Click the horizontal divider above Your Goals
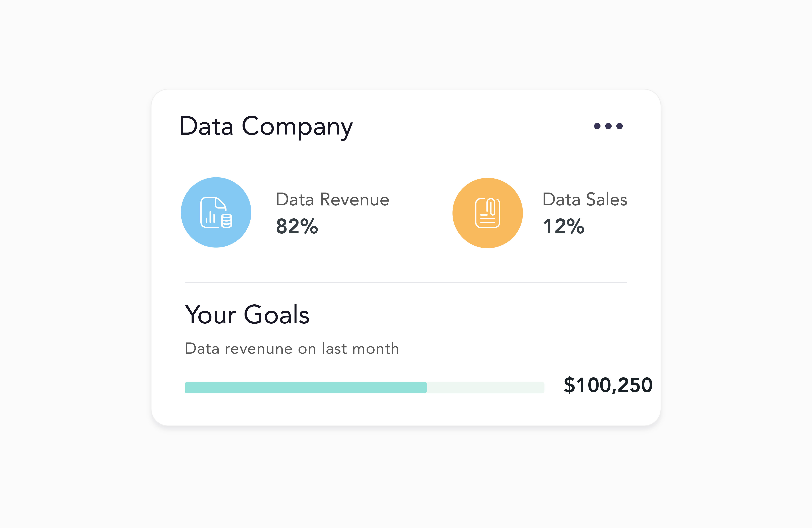 pos(406,283)
